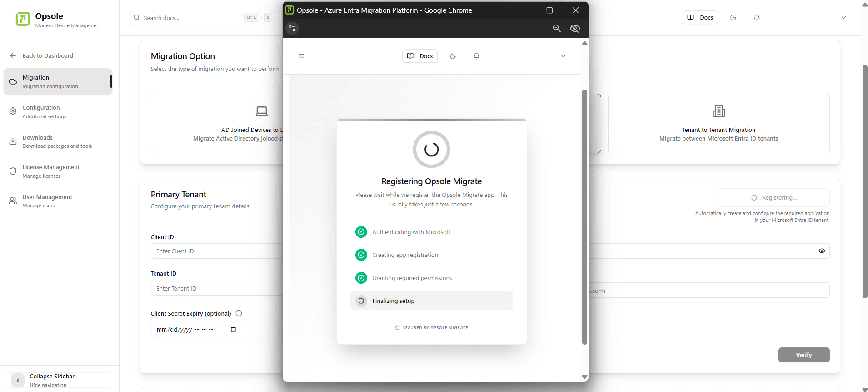Open License Management section
Viewport: 868px width, 392px height.
coord(58,171)
